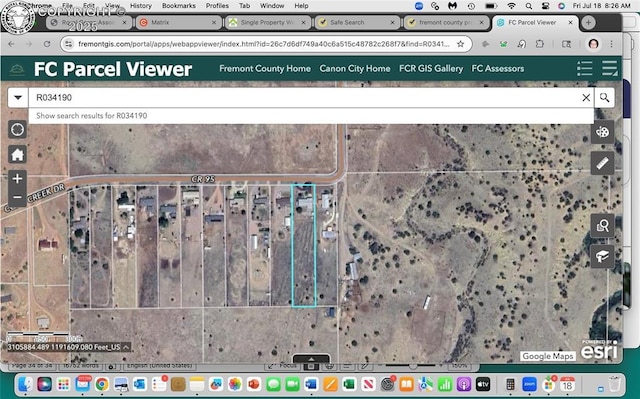Bookmark this page with the star

click(x=460, y=44)
